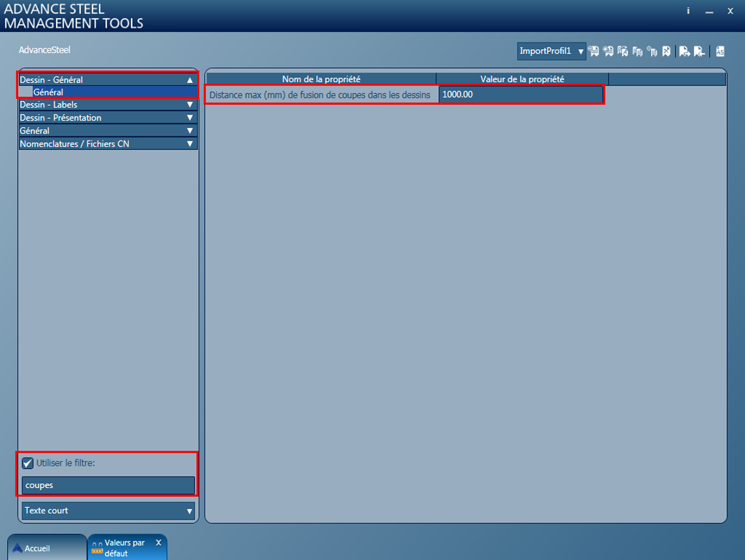The height and width of the screenshot is (560, 745).
Task: Click the import profile icon with left arrow
Action: [x=699, y=51]
